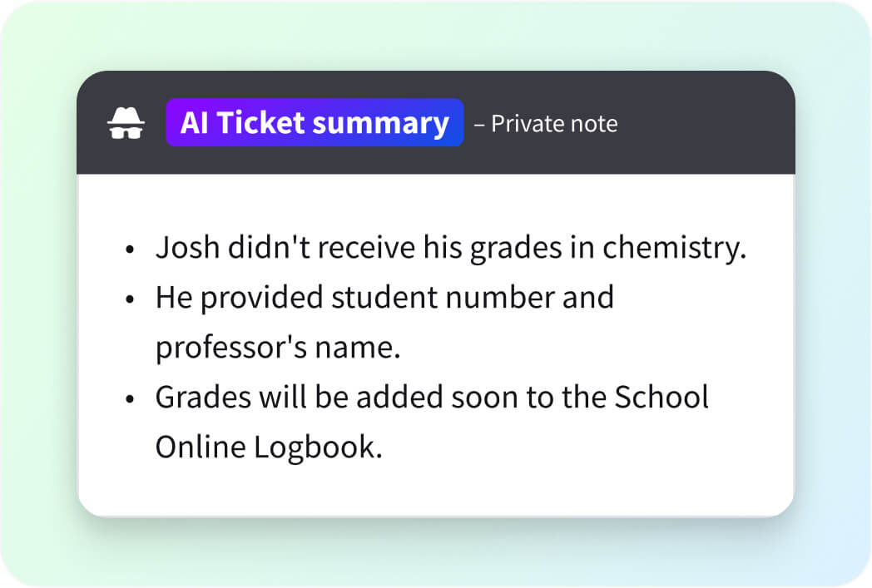Click the bullet about Josh's chemistry grades
Screen dimensions: 872x588
(x=449, y=248)
